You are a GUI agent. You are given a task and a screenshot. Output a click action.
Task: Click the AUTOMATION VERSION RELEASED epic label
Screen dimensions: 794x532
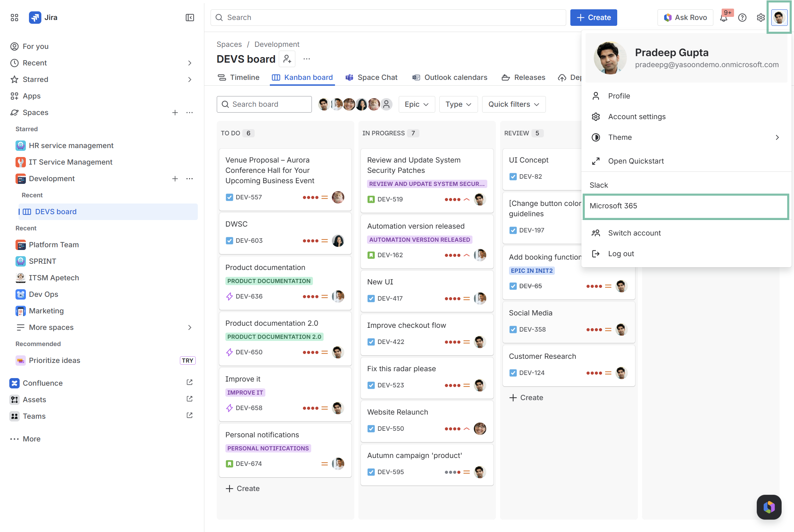tap(419, 240)
